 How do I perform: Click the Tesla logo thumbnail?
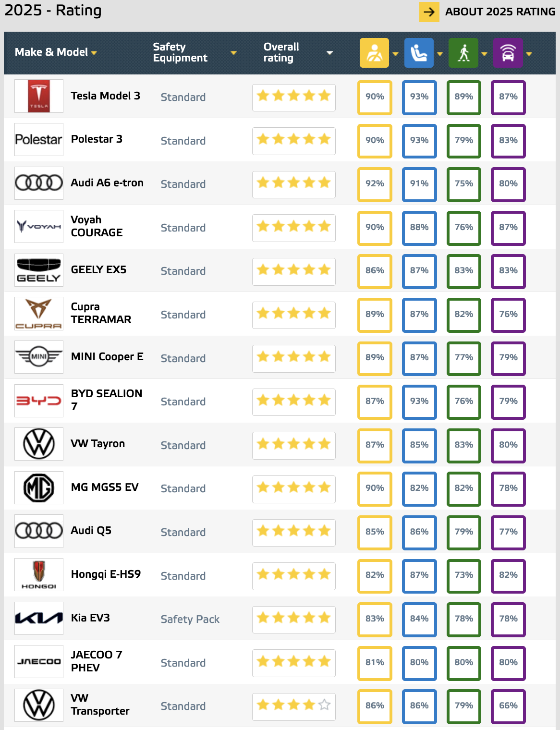[x=39, y=96]
